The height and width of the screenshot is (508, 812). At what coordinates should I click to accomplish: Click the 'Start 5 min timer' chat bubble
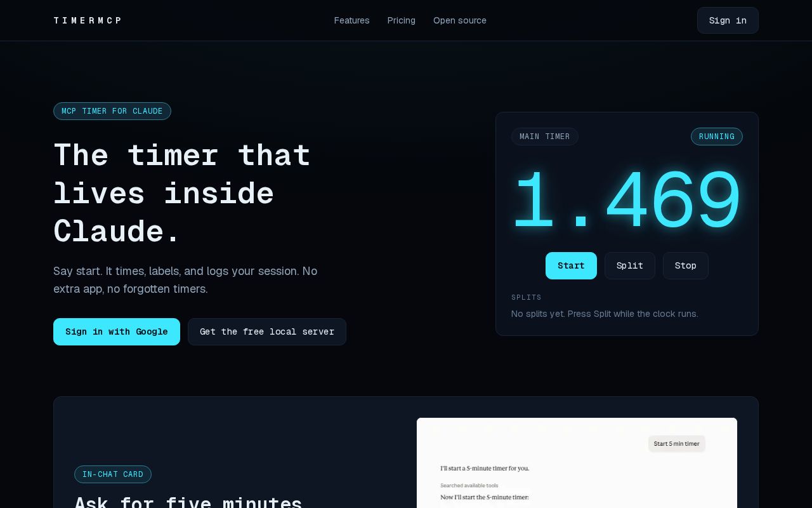(x=677, y=444)
